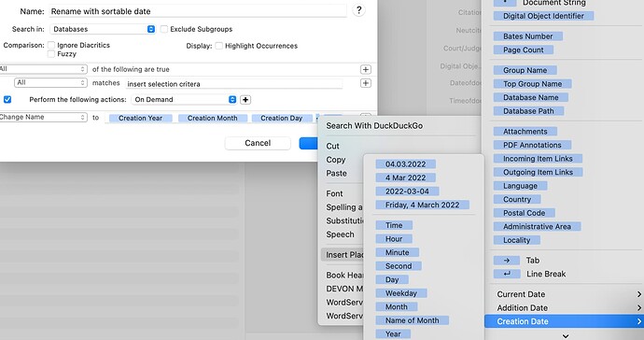Image resolution: width=644 pixels, height=340 pixels.
Task: Insert the Attachments placeholder
Action: pyautogui.click(x=525, y=132)
